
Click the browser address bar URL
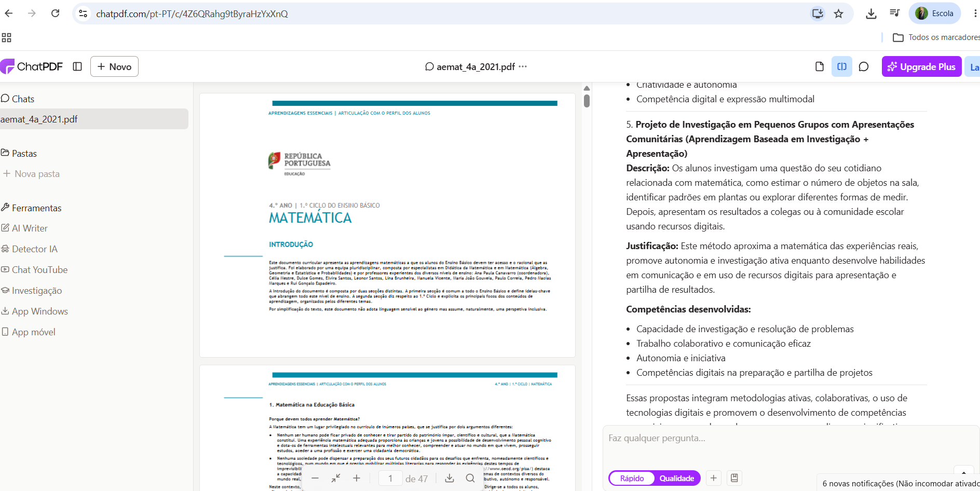[192, 13]
